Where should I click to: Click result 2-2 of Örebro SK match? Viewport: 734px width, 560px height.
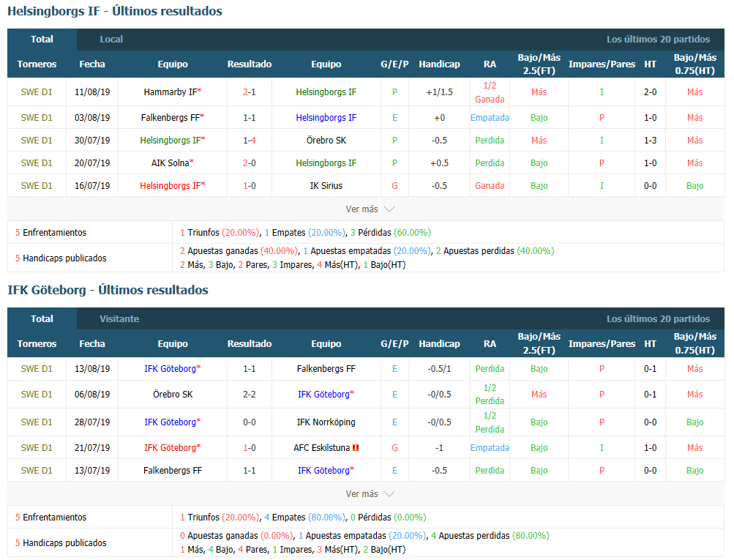click(250, 395)
